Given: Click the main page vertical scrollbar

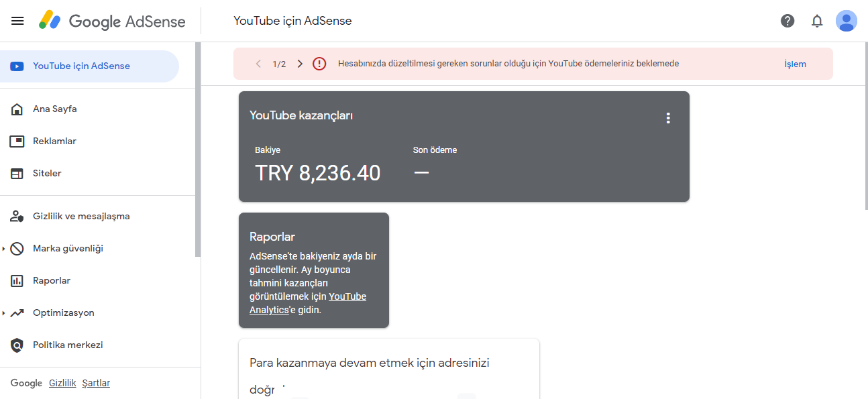Looking at the screenshot, I should point(866,126).
